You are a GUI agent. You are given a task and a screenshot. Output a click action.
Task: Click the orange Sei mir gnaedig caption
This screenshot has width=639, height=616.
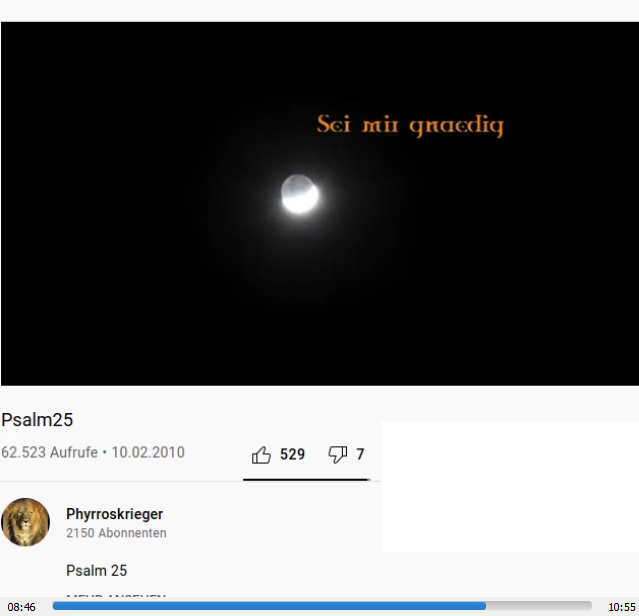[410, 125]
